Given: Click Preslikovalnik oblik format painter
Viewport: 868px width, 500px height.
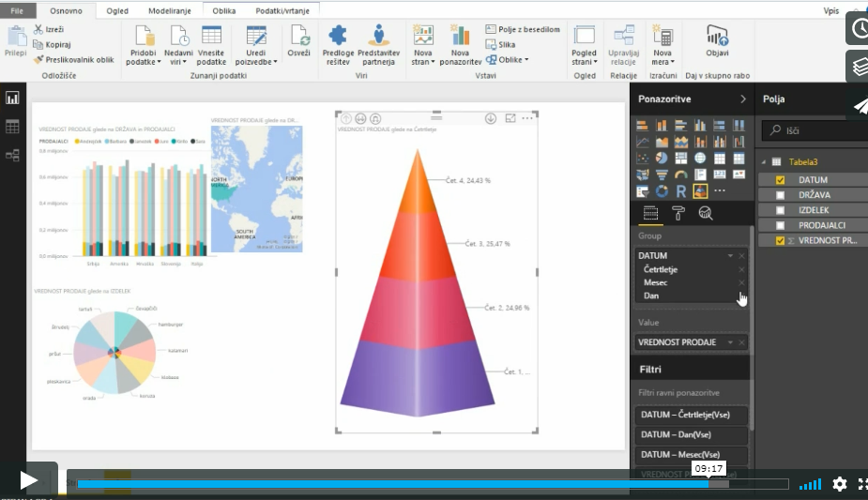Looking at the screenshot, I should pyautogui.click(x=73, y=60).
